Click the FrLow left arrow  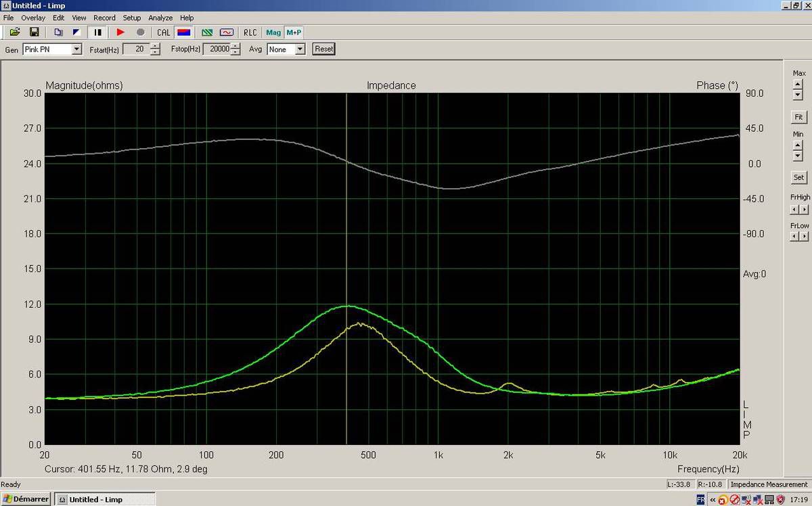point(795,236)
